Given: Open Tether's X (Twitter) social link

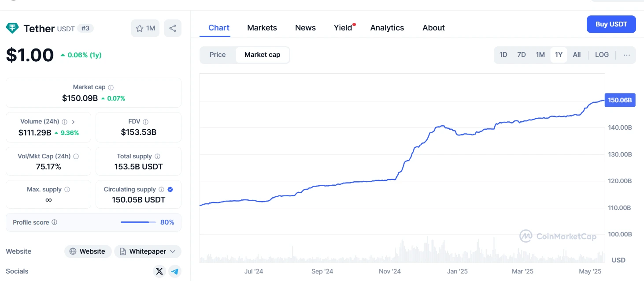Looking at the screenshot, I should tap(159, 271).
